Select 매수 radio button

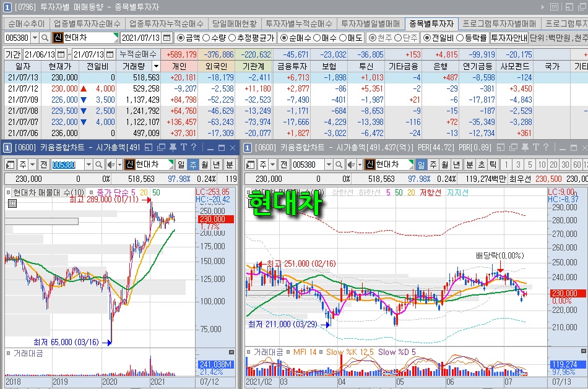(x=317, y=38)
